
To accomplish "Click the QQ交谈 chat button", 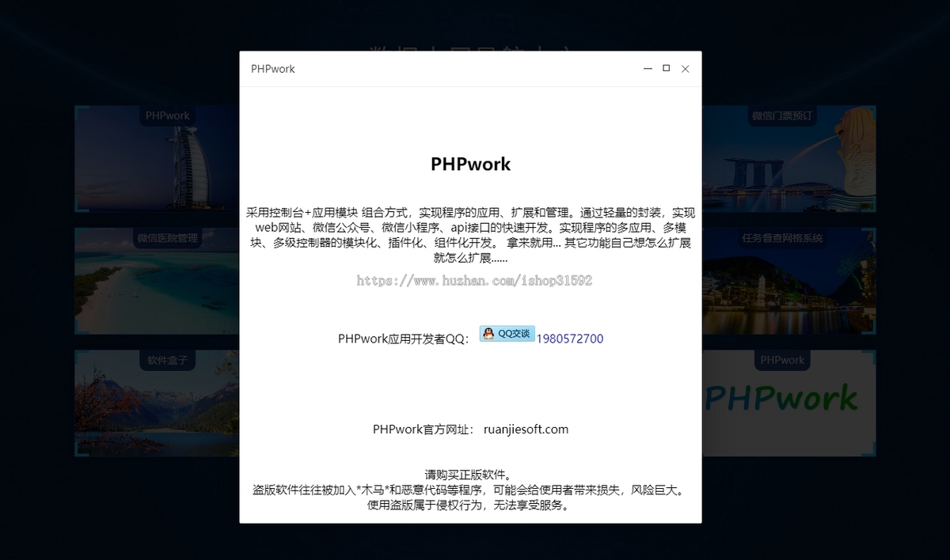I will click(507, 334).
